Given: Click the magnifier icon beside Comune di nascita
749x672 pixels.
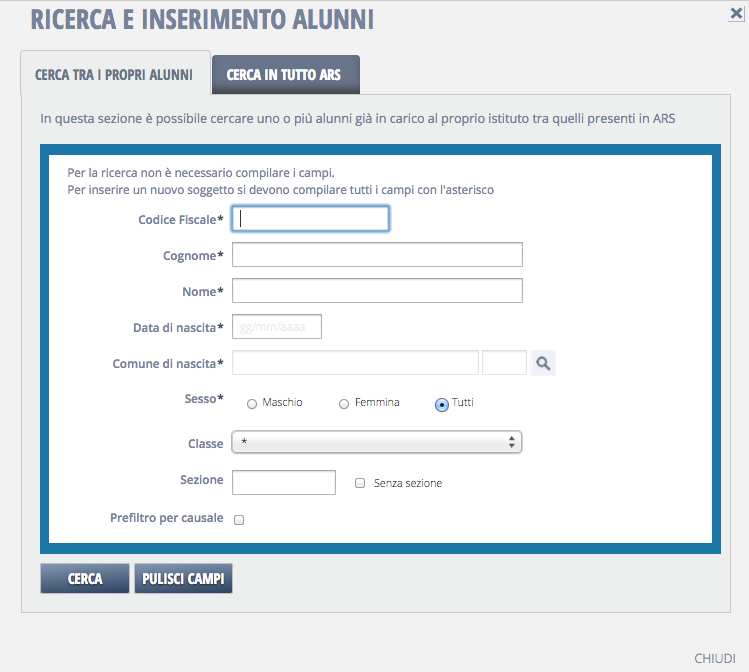Looking at the screenshot, I should [542, 364].
